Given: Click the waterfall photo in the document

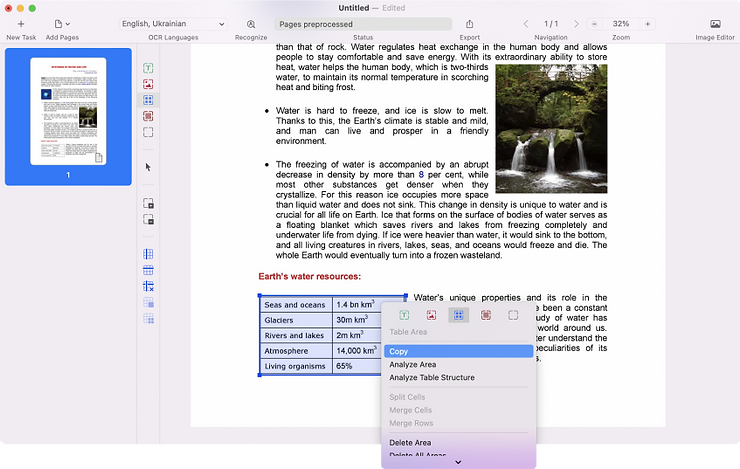Looking at the screenshot, I should [551, 129].
